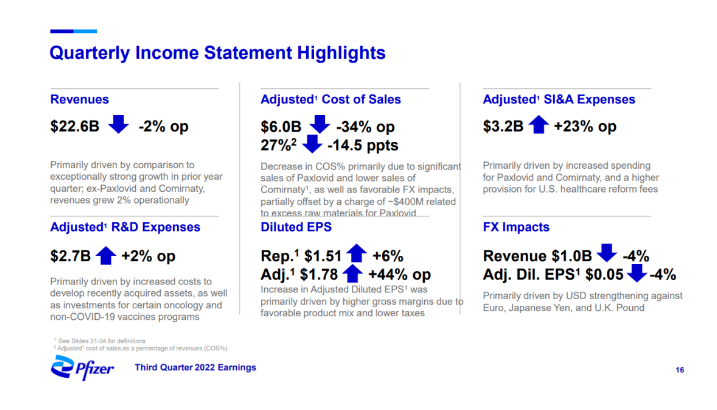Click the up arrow next to Rep. $1.51
This screenshot has height=410, width=717.
click(357, 255)
